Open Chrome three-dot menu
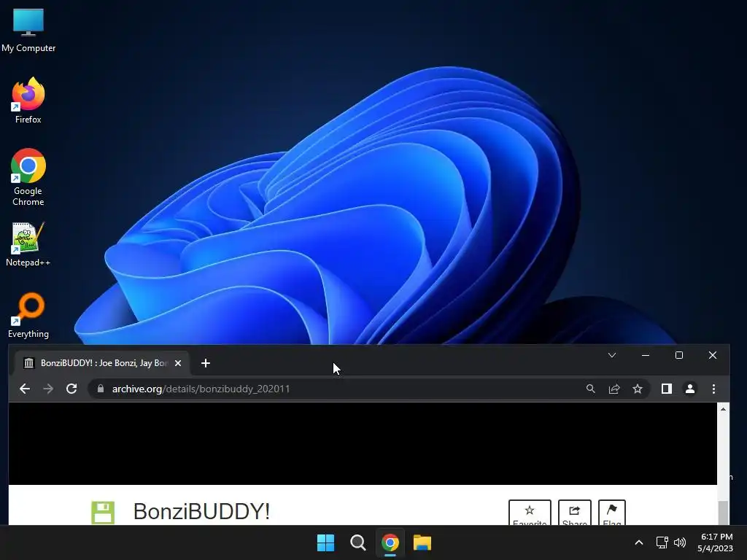The image size is (747, 560). point(713,389)
